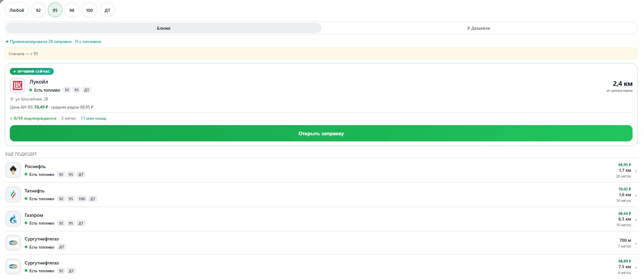The image size is (644, 279).
Task: Click the Роснефть logo icon
Action: 13,170
